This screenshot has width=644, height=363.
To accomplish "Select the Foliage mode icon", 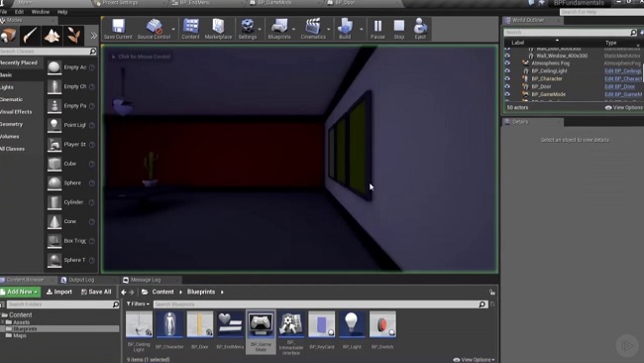I will (74, 36).
